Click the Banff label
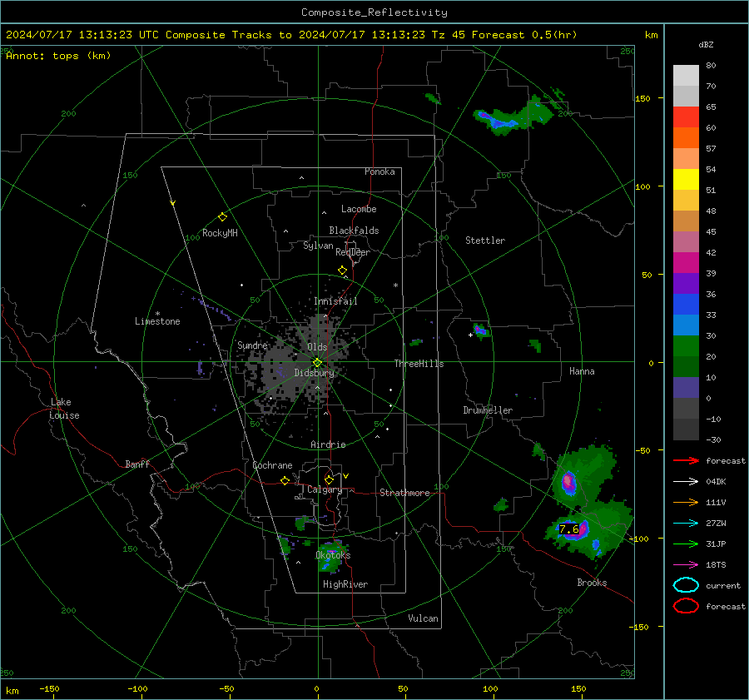The image size is (749, 700). tap(137, 464)
